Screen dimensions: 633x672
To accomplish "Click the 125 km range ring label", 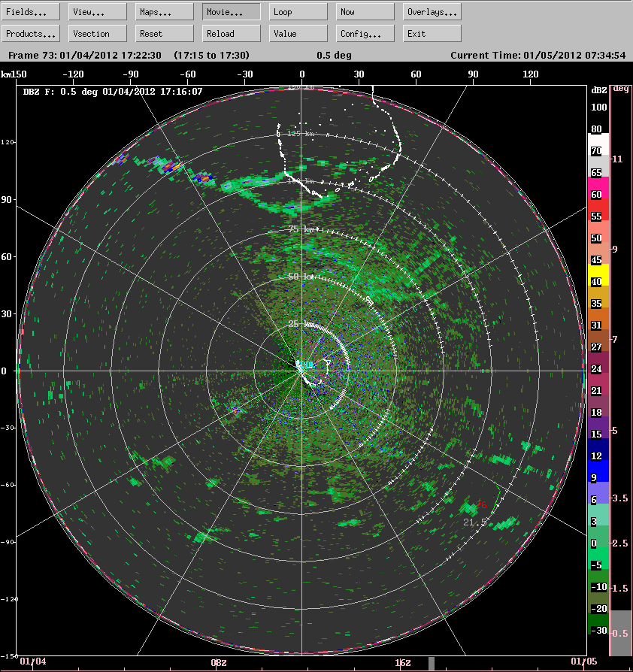I will click(x=301, y=134).
